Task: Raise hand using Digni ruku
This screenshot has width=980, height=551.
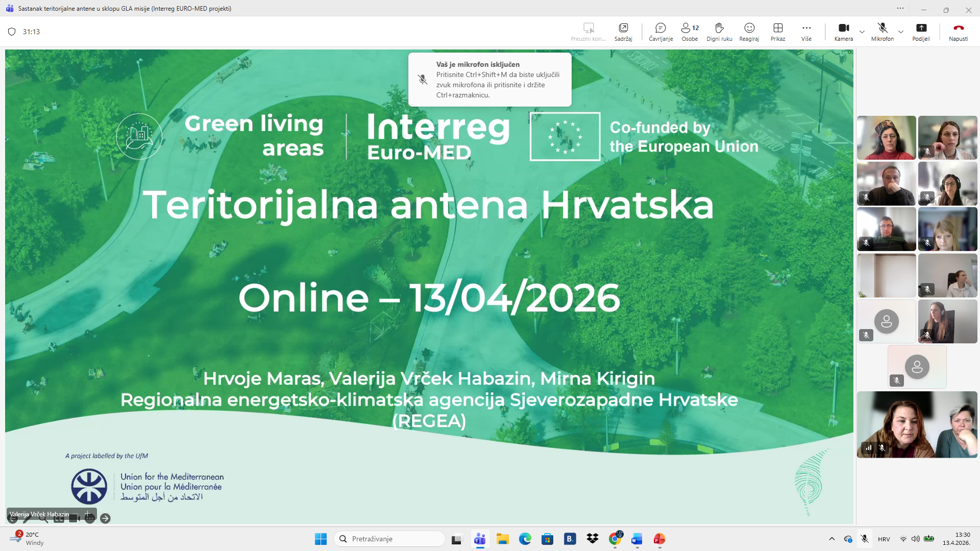Action: [719, 32]
